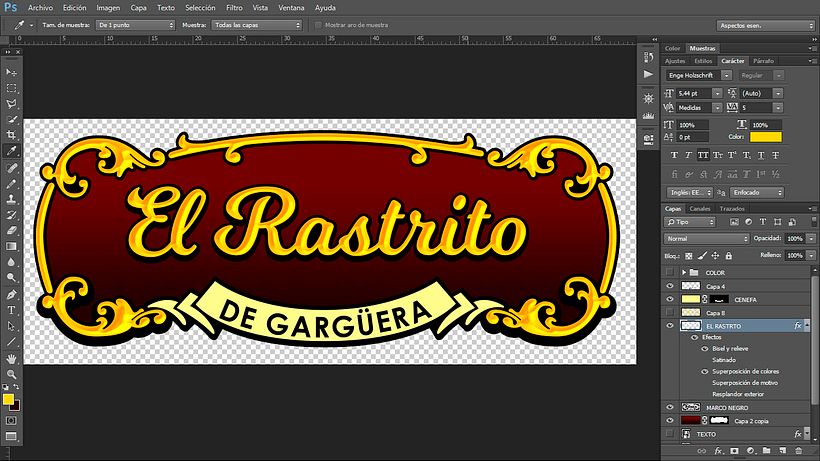The width and height of the screenshot is (820, 461).
Task: Hide the MARCO NEGRO layer
Action: [x=670, y=407]
